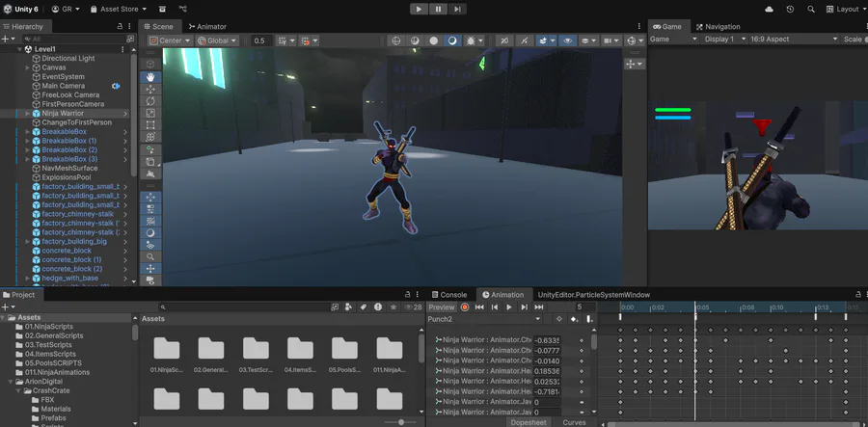Image resolution: width=868 pixels, height=427 pixels.
Task: Click the Add Event icon in Animation window
Action: pyautogui.click(x=589, y=319)
